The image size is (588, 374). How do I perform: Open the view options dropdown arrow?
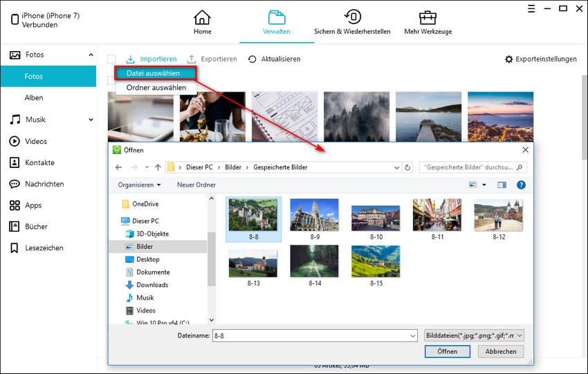(484, 185)
